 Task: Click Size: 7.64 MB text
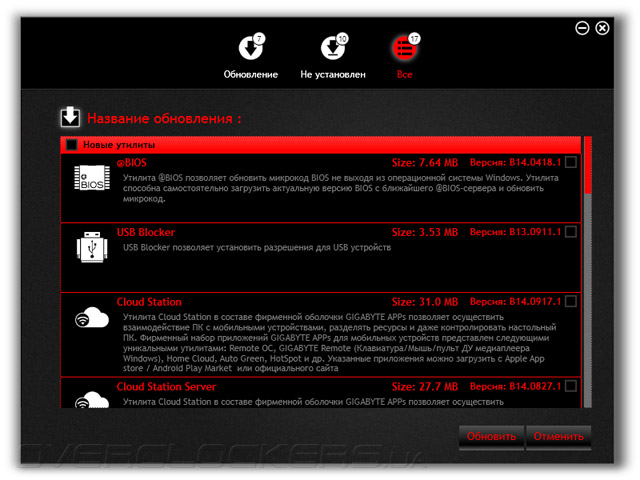425,163
